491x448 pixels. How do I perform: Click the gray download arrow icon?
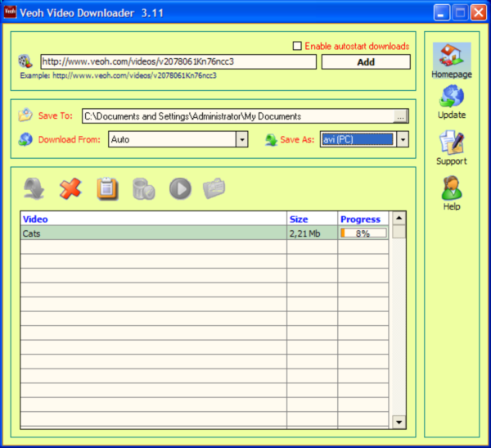click(35, 189)
